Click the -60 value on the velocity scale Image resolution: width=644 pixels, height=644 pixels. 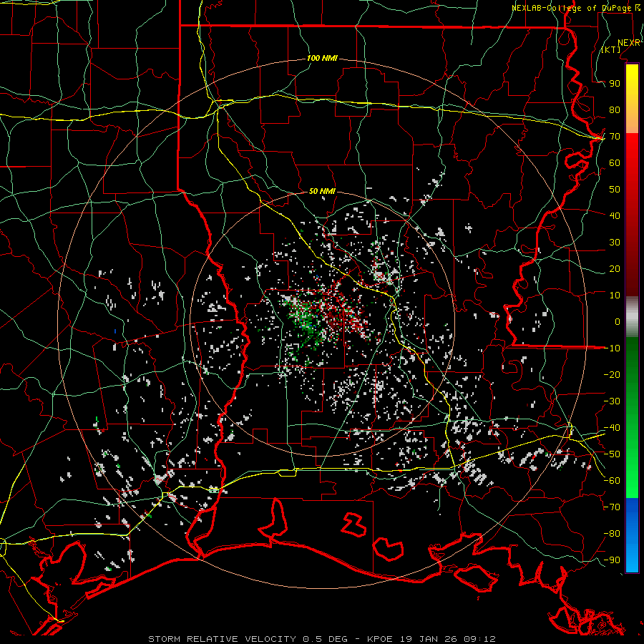click(612, 481)
